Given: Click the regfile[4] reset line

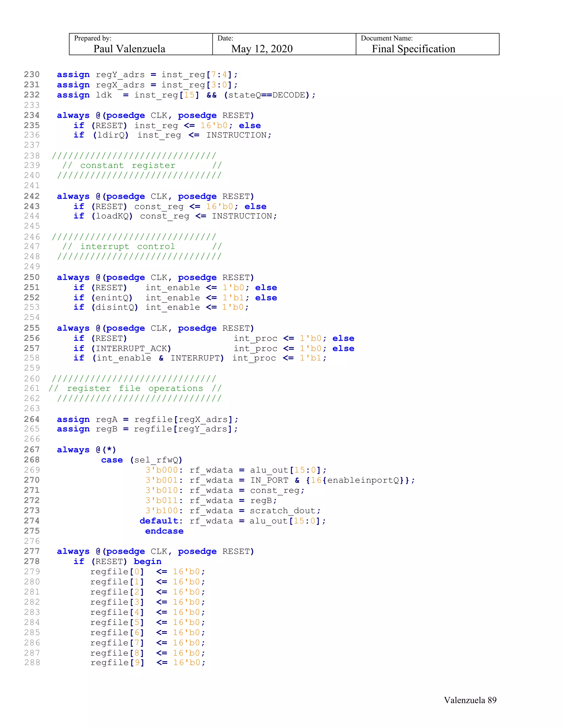Looking at the screenshot, I should (148, 612).
